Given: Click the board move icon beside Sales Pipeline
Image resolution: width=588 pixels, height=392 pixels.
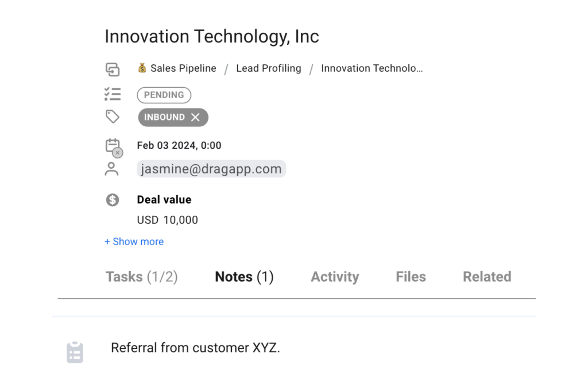Looking at the screenshot, I should coord(113,69).
